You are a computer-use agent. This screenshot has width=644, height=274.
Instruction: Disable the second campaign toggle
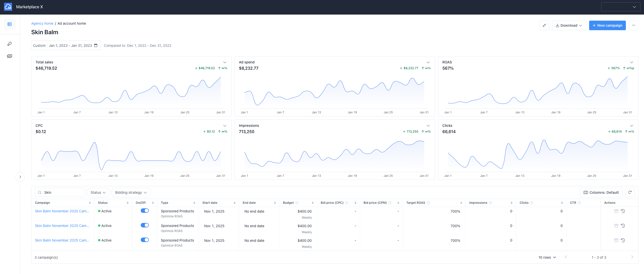pyautogui.click(x=145, y=225)
